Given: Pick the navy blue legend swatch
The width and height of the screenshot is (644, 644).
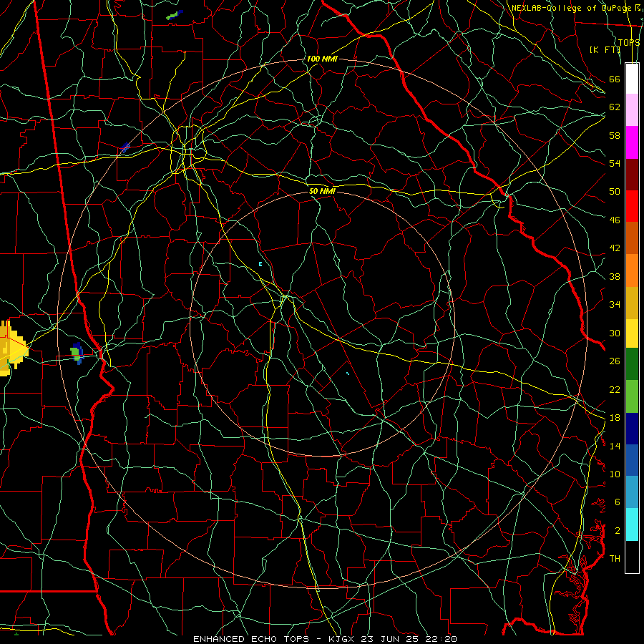Looking at the screenshot, I should tap(632, 429).
